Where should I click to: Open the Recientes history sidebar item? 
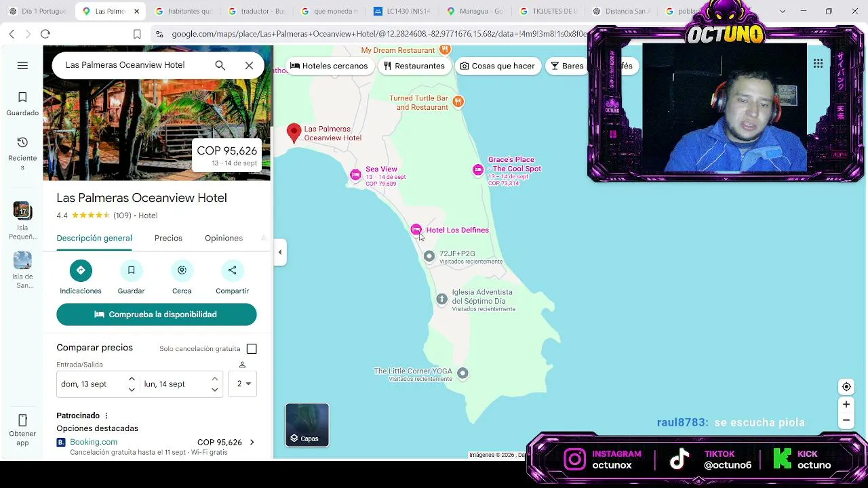(22, 153)
